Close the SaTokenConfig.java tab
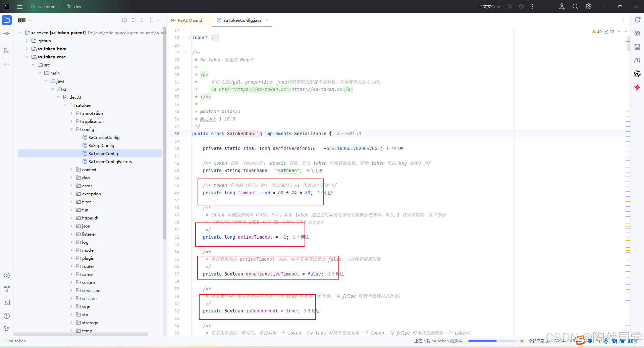 267,20
